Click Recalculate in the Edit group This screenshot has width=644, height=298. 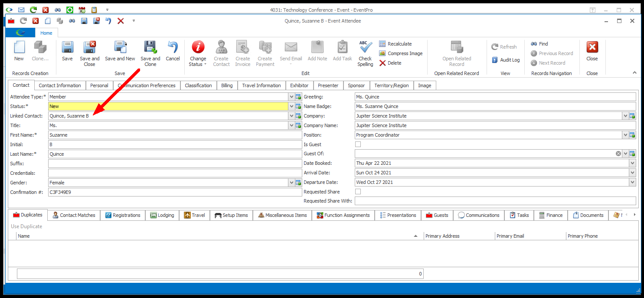[x=396, y=44]
